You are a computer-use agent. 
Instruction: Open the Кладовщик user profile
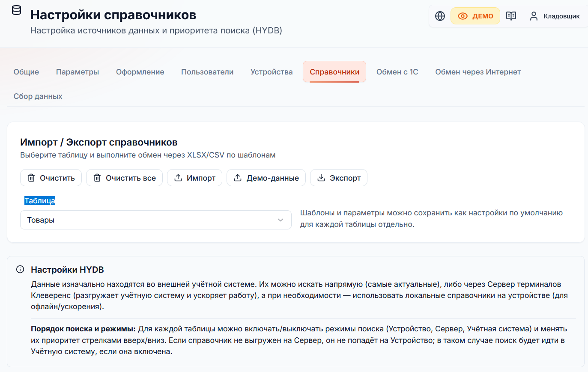555,16
